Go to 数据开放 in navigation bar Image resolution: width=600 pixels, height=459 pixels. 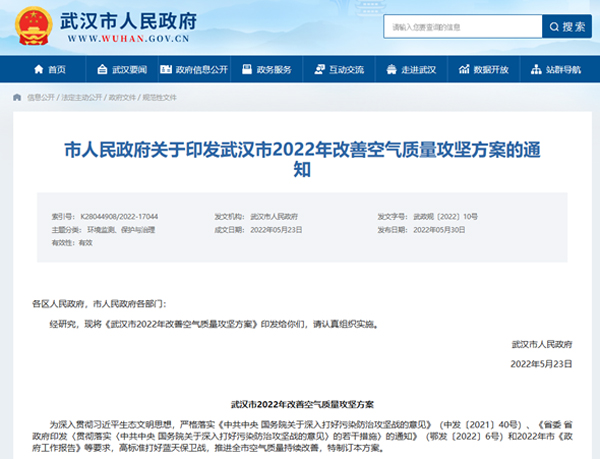[x=491, y=69]
